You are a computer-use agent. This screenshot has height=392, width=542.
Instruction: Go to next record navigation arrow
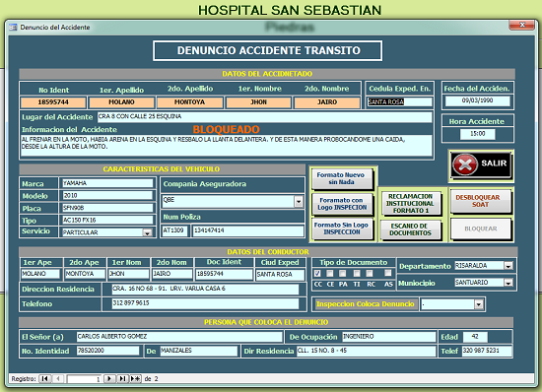(x=109, y=379)
